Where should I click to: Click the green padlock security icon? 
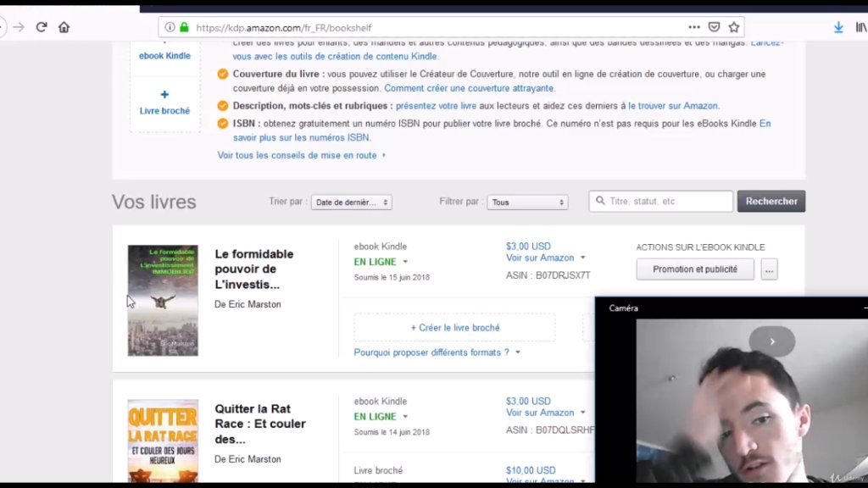tap(184, 27)
